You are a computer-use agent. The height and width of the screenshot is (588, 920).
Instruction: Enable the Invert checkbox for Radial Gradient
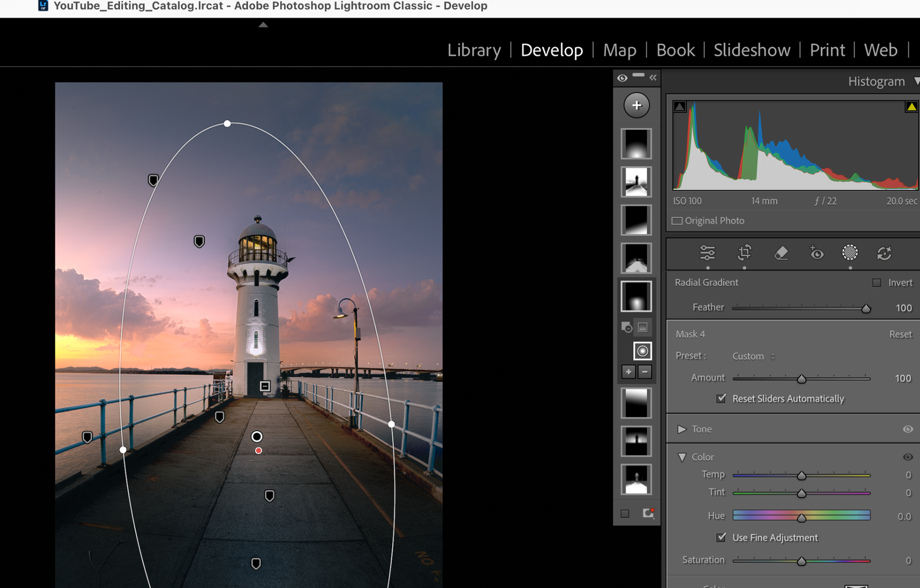(x=877, y=283)
